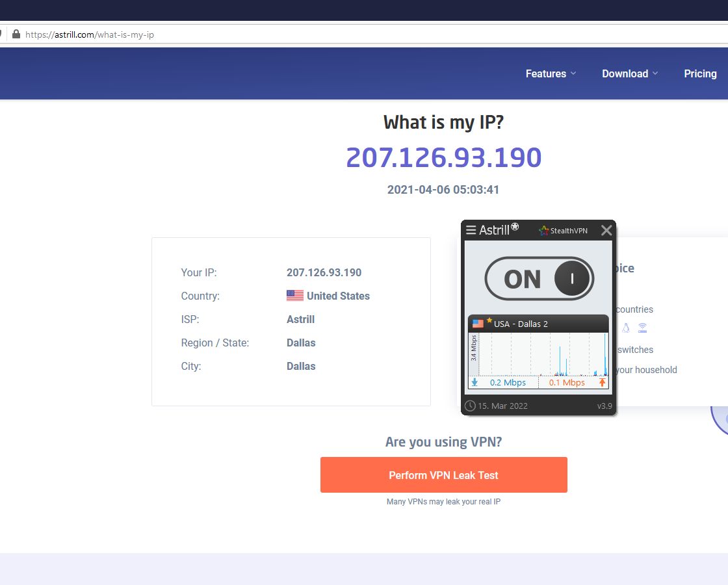Image resolution: width=728 pixels, height=585 pixels.
Task: Click the upload speed arrow icon
Action: tap(602, 383)
